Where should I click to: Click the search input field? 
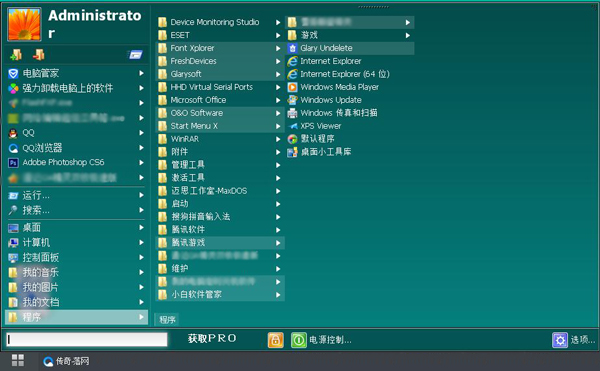point(87,340)
